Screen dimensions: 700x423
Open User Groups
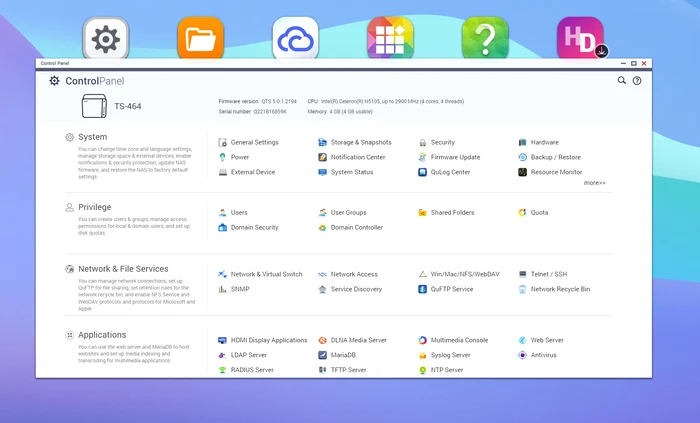click(x=342, y=212)
